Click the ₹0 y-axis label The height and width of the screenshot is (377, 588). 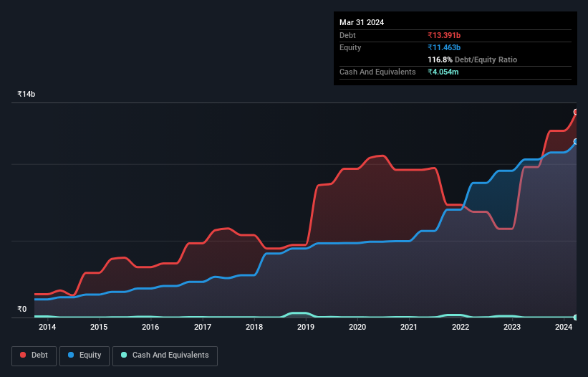[x=22, y=309]
